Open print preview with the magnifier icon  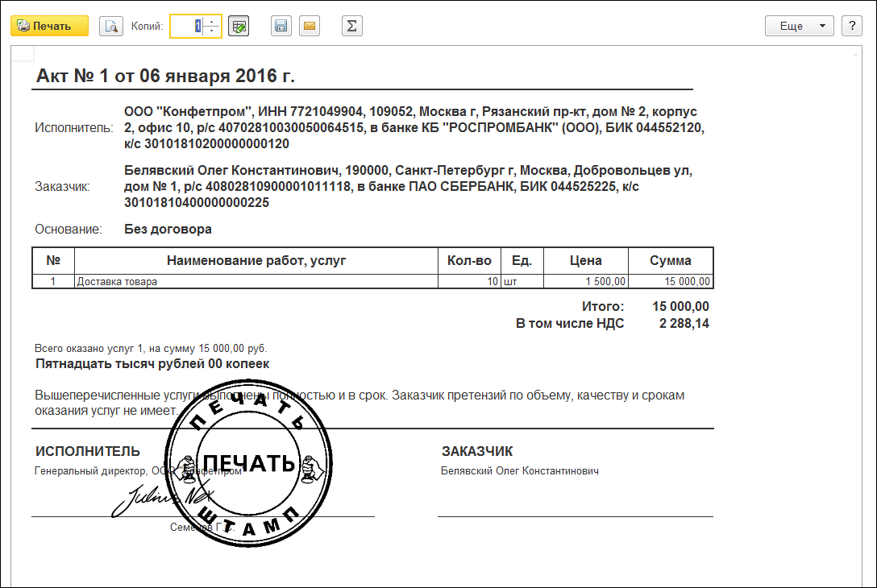point(110,27)
